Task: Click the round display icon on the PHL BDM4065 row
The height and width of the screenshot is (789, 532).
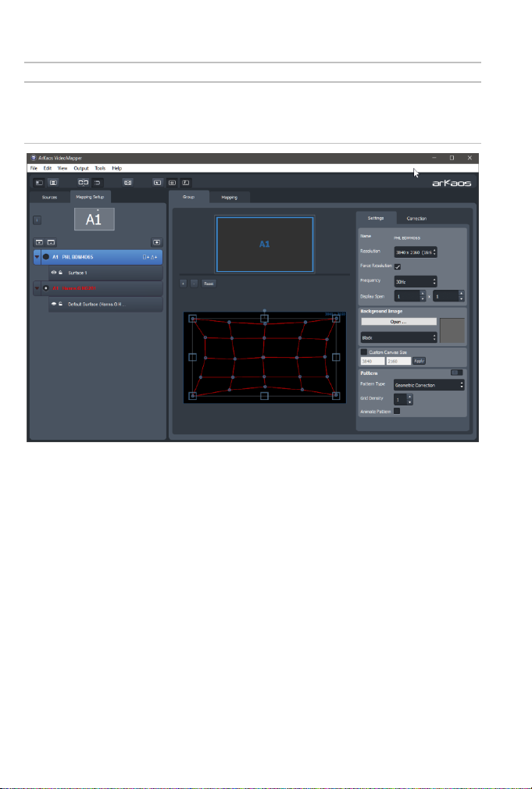Action: coord(46,257)
